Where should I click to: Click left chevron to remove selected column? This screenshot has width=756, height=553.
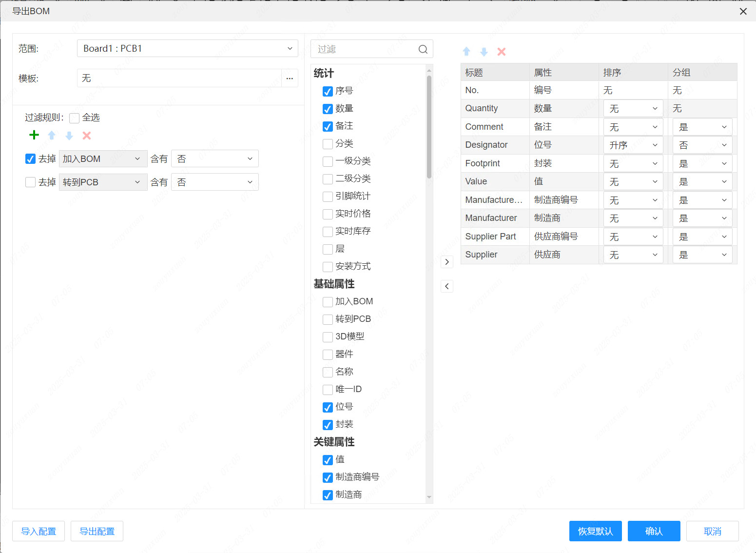pyautogui.click(x=447, y=286)
